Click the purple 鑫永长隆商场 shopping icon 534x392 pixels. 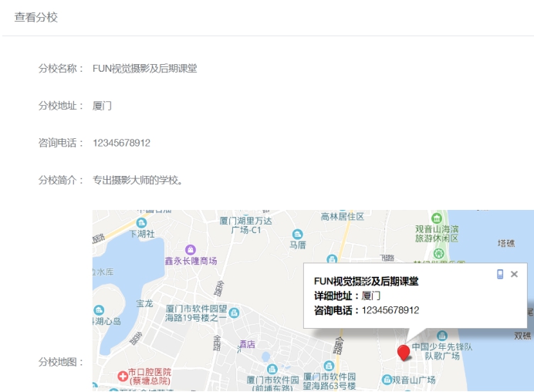pyautogui.click(x=191, y=250)
